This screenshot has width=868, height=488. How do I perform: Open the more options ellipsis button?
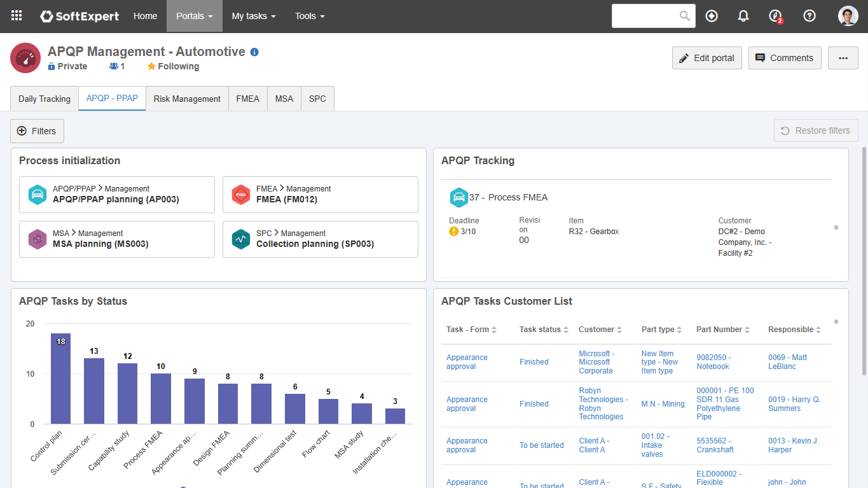pyautogui.click(x=843, y=58)
